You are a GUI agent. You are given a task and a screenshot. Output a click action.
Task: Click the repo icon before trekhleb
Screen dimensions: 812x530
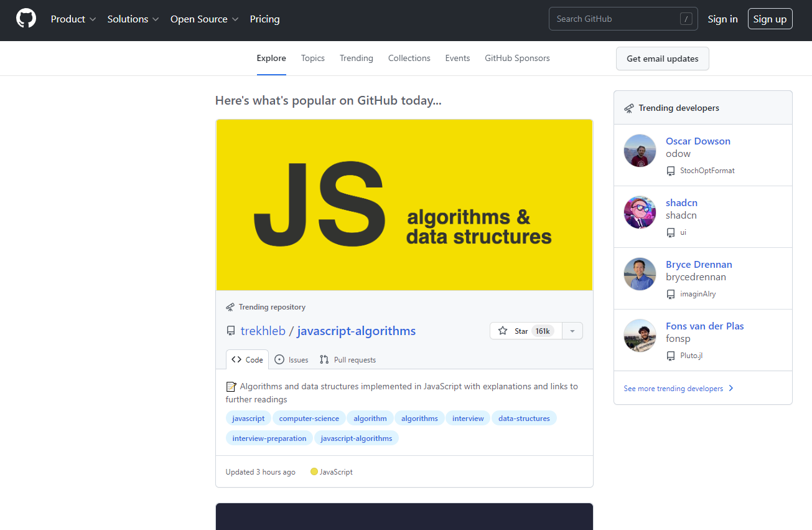click(x=231, y=331)
